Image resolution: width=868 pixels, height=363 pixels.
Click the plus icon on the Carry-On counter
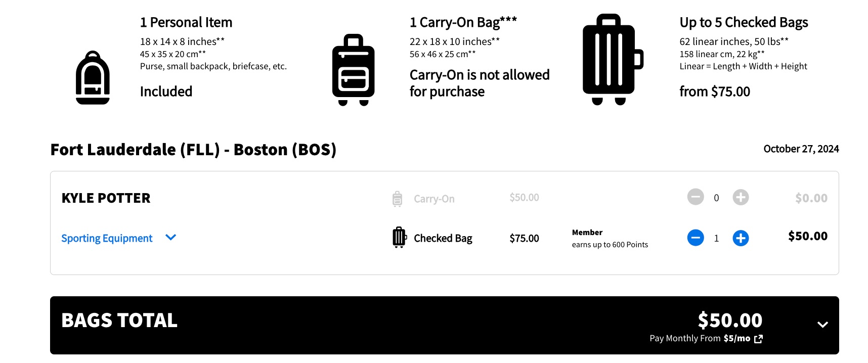[x=741, y=197]
